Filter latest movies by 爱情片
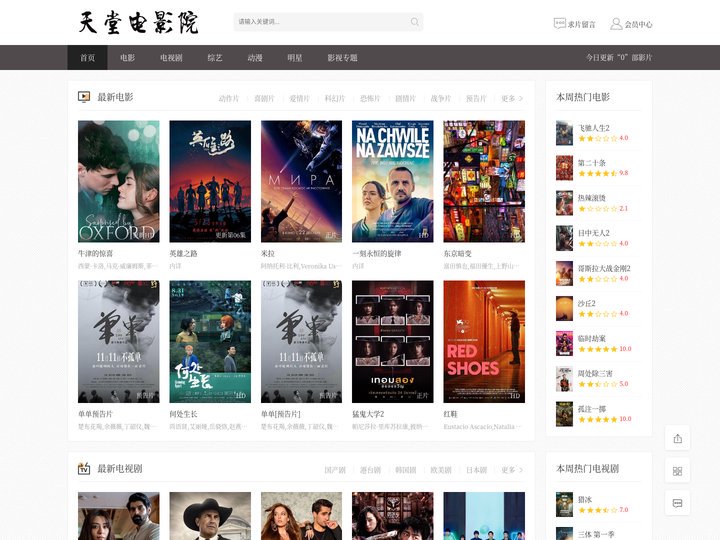This screenshot has width=720, height=540. click(x=299, y=98)
